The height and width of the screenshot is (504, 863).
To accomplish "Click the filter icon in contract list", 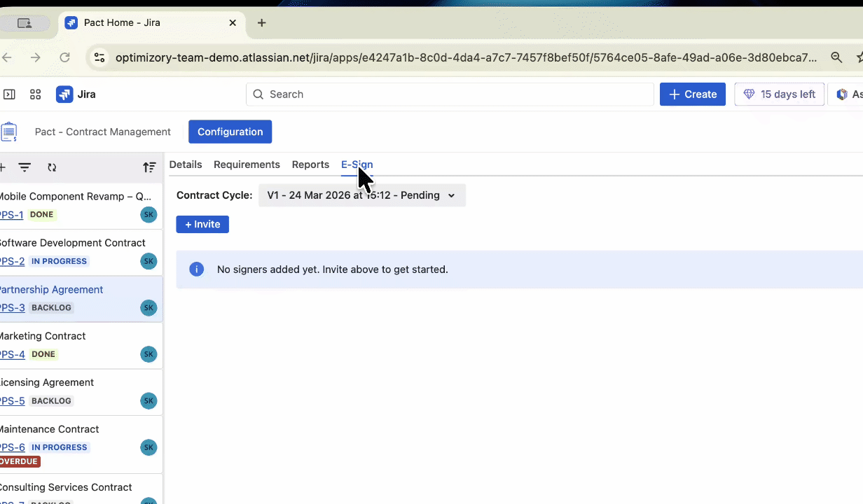I will coord(25,167).
